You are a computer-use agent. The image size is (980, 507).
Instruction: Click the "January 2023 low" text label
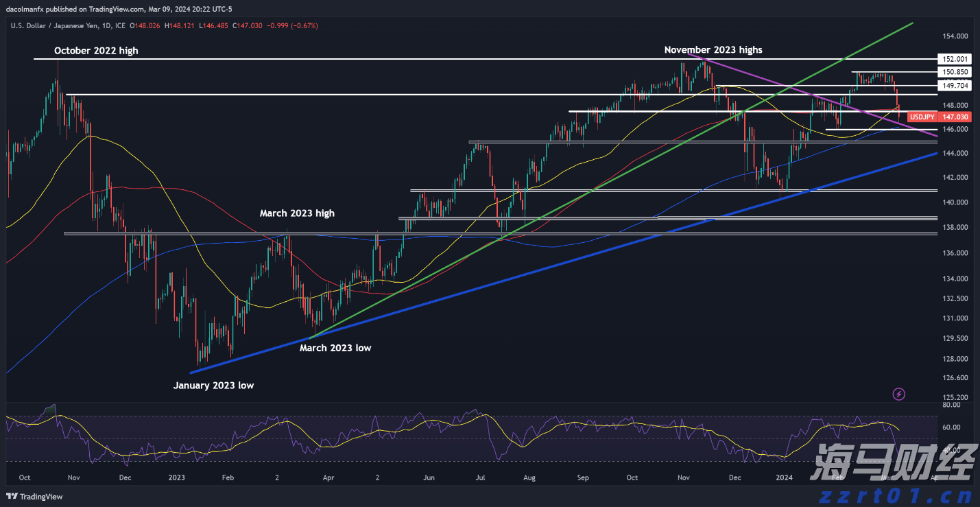coord(213,386)
